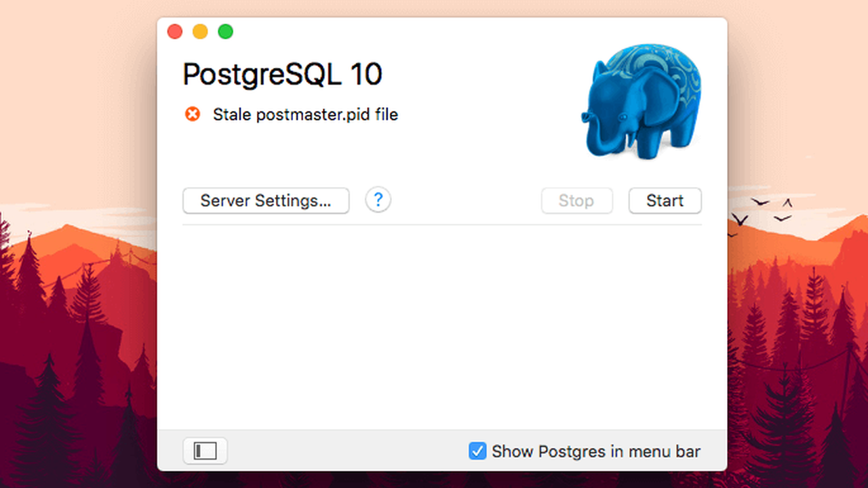868x488 pixels.
Task: Open Server Settings dialog
Action: click(x=266, y=201)
